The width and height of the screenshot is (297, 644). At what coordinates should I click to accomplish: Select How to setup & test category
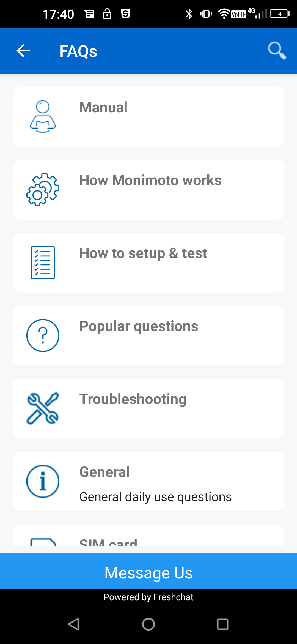[x=143, y=253]
